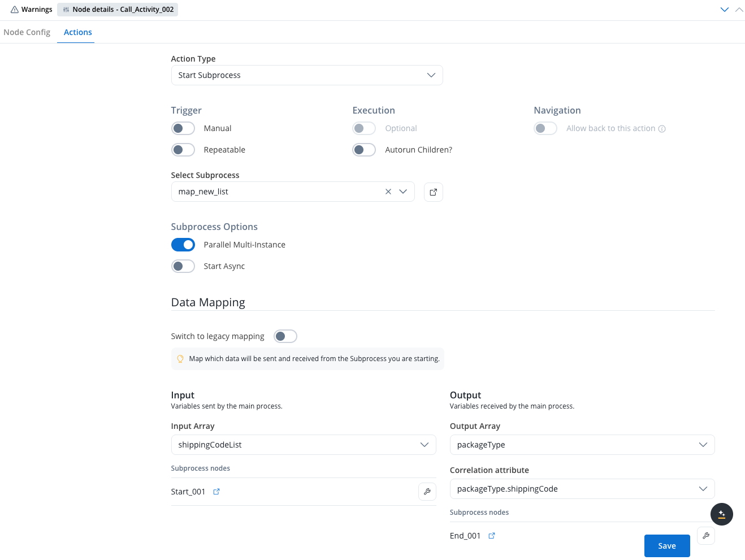
Task: Expand the Output Array dropdown
Action: click(x=582, y=445)
